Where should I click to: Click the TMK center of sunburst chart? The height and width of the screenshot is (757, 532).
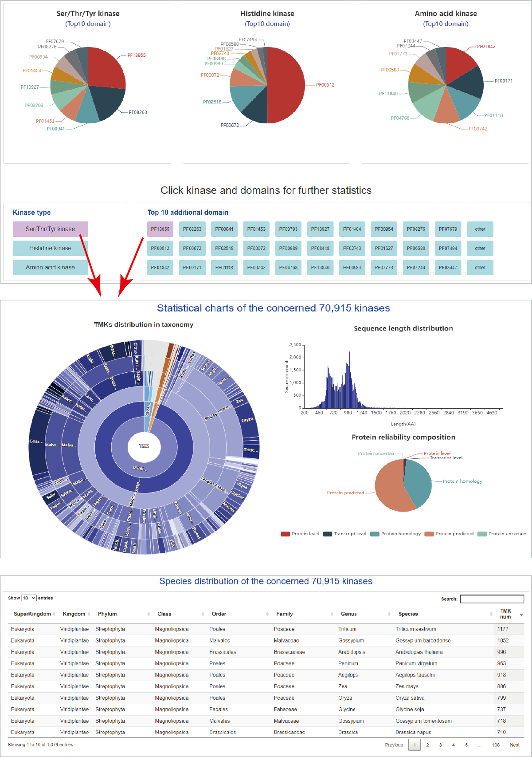pos(144,446)
